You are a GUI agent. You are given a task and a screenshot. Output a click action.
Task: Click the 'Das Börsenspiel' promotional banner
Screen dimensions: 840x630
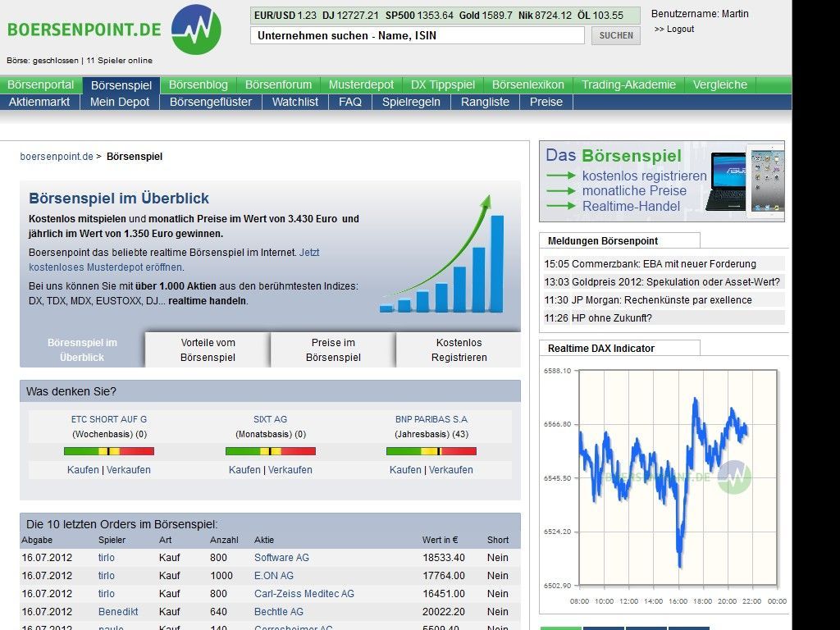(662, 181)
